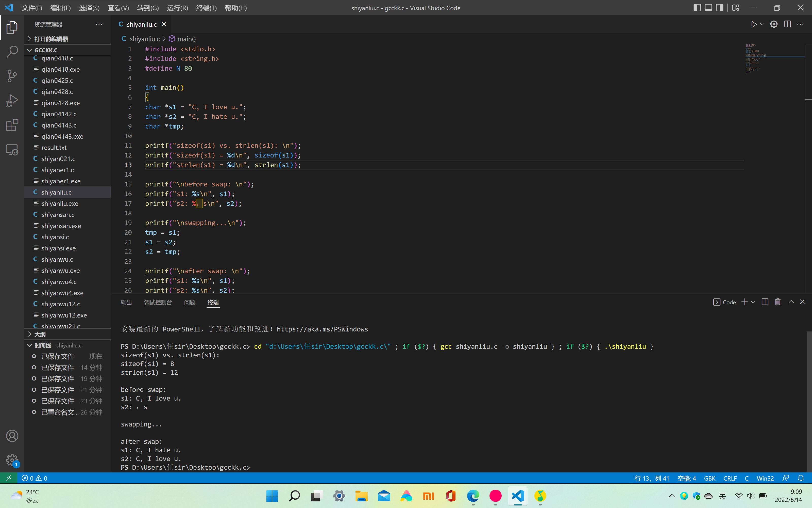
Task: Open Explorer panel more actions menu
Action: pyautogui.click(x=99, y=24)
